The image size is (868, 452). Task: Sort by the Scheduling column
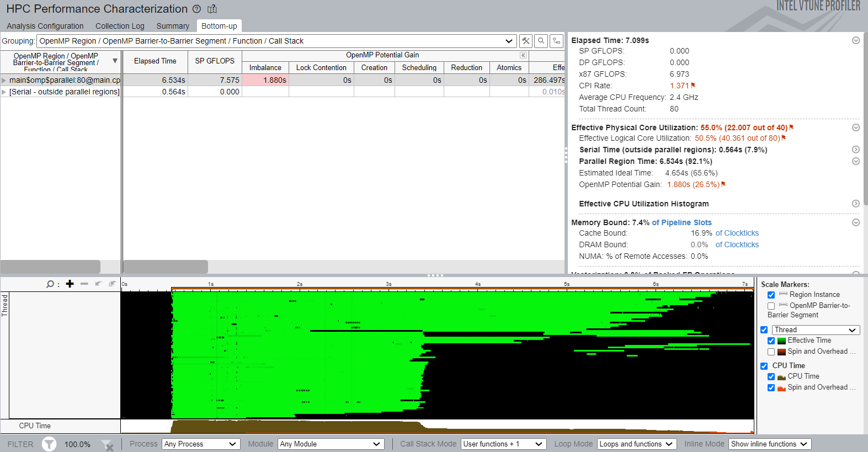[x=419, y=67]
